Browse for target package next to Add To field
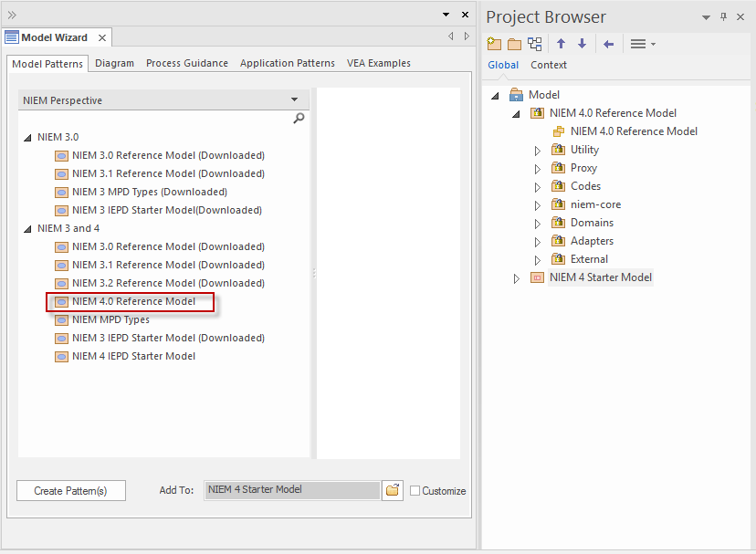Screen dimensions: 756x554 (x=393, y=491)
